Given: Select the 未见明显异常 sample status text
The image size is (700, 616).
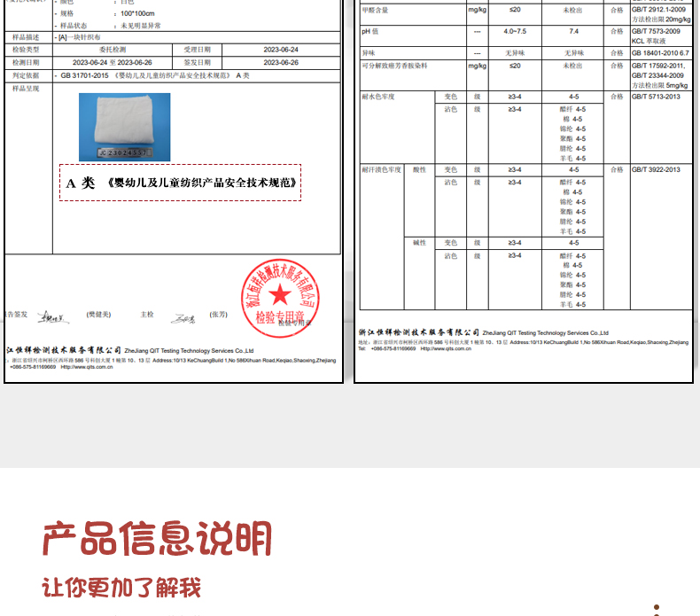Looking at the screenshot, I should point(140,26).
